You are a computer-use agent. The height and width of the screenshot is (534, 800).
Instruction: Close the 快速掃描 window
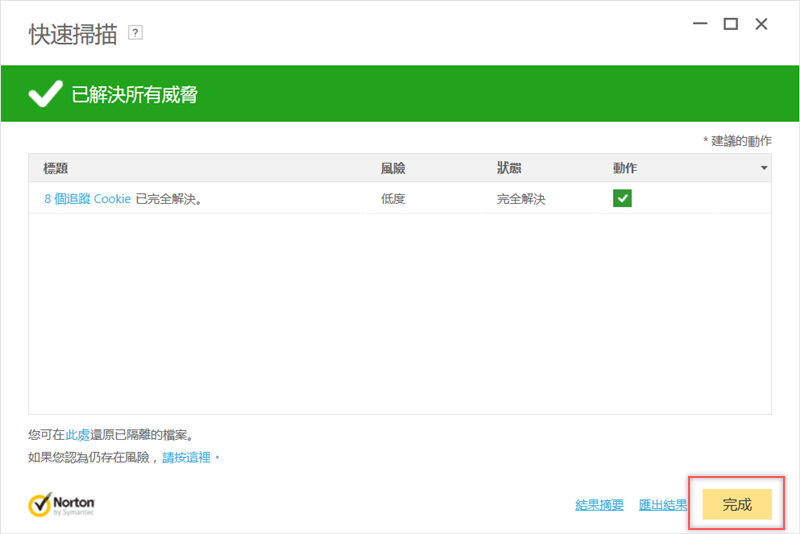[x=762, y=25]
